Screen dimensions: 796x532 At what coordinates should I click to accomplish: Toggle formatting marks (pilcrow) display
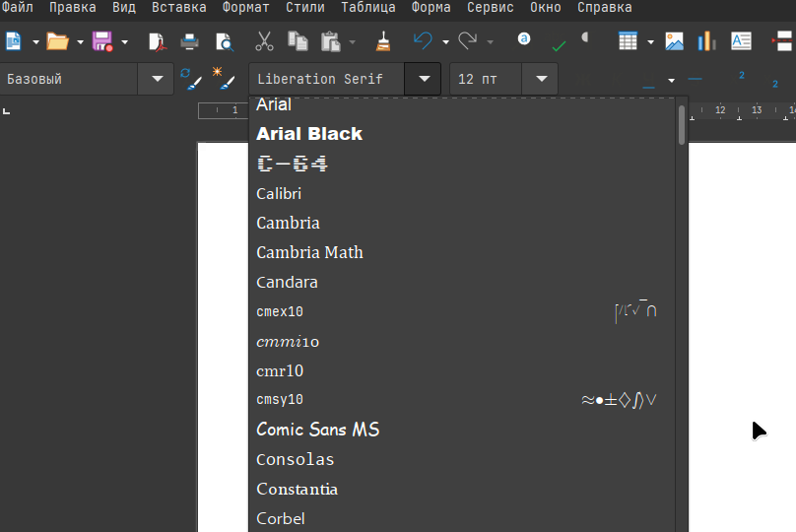pyautogui.click(x=585, y=37)
